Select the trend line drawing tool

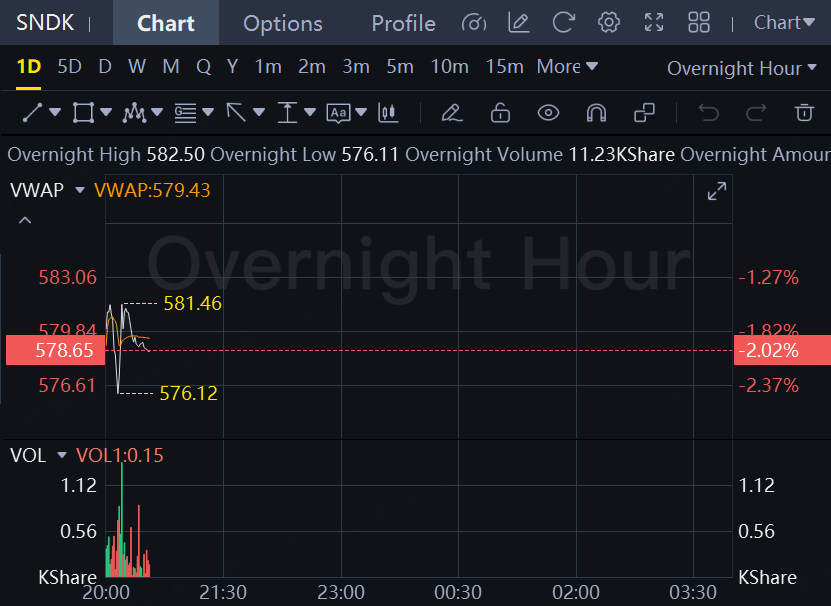click(x=32, y=113)
